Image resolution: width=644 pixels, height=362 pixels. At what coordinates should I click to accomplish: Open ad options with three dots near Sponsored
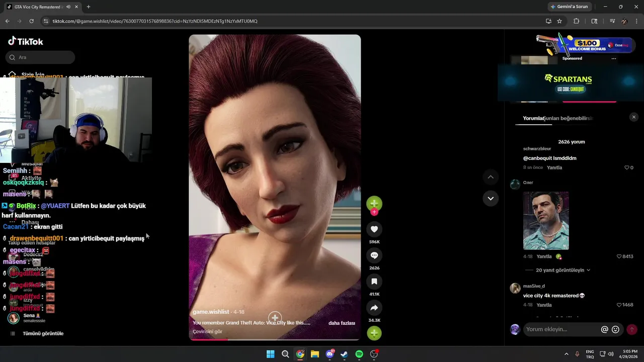(613, 58)
